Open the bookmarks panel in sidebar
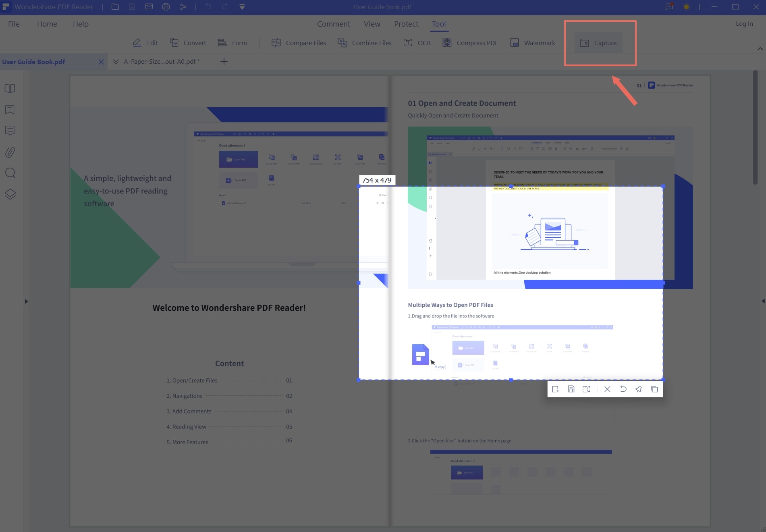766x532 pixels. 10,110
